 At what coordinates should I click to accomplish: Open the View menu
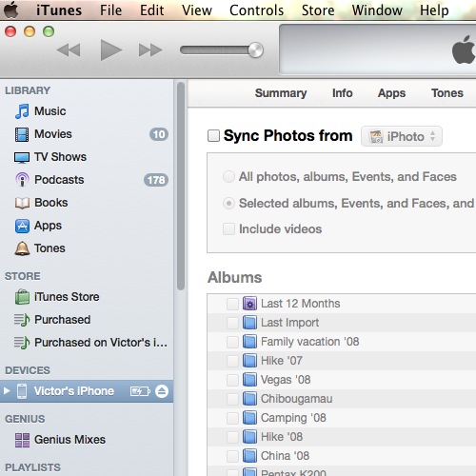tap(197, 10)
